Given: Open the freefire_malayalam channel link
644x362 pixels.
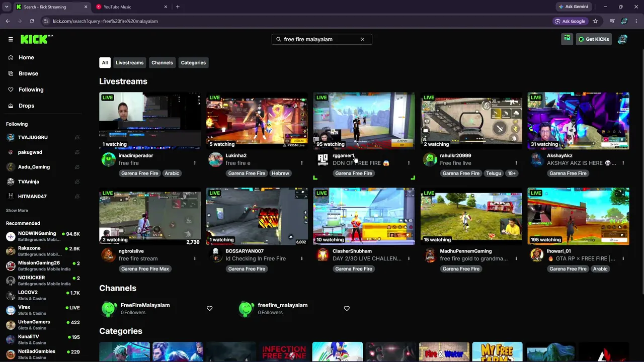Looking at the screenshot, I should [x=282, y=305].
